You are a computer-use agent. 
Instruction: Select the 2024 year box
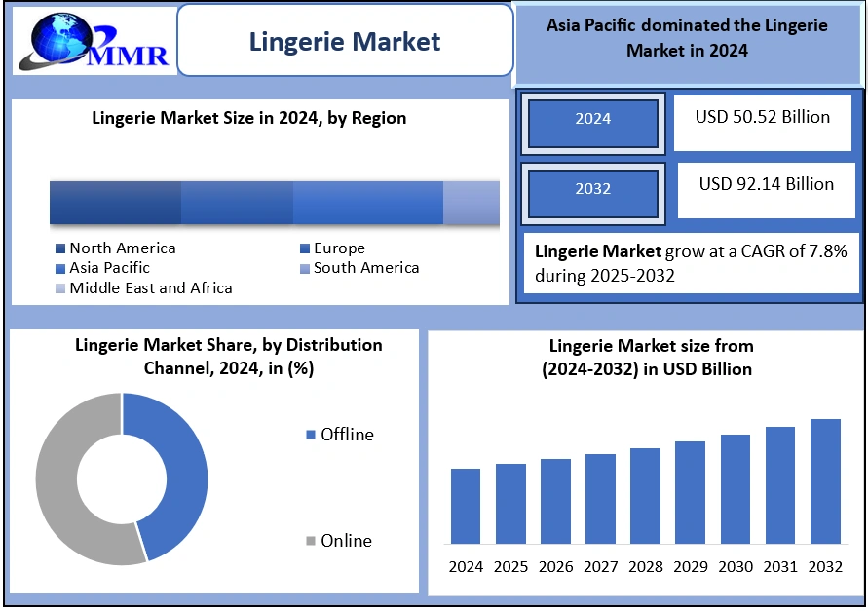592,119
